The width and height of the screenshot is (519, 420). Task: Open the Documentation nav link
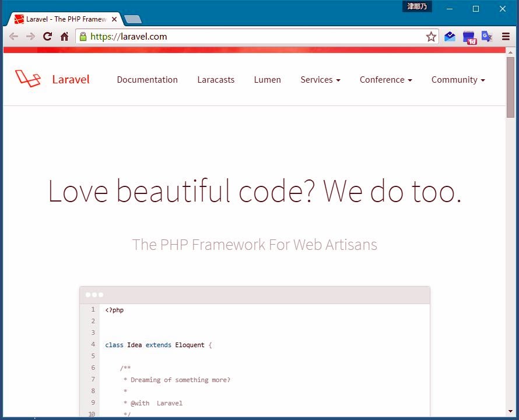tap(147, 80)
